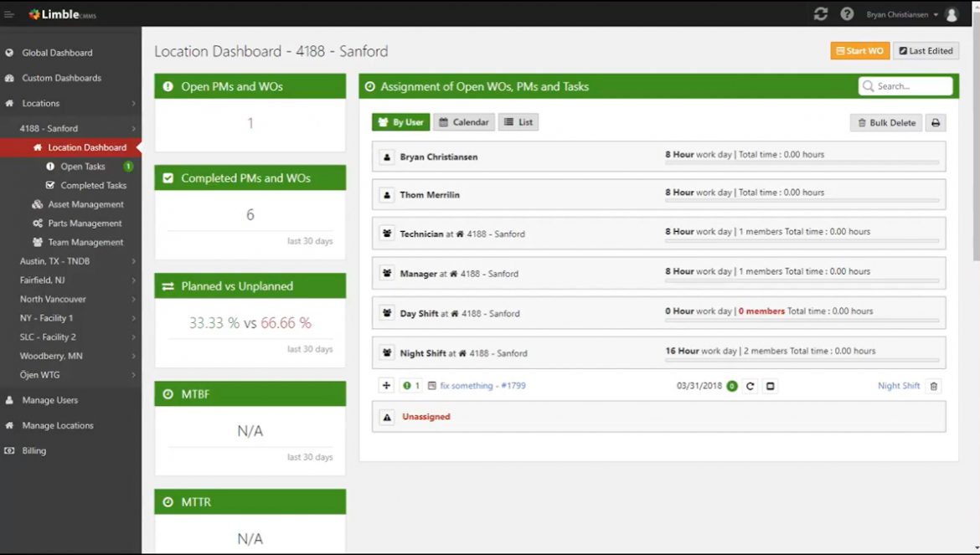This screenshot has height=555, width=980.
Task: Click the user profile avatar icon
Action: coord(951,13)
